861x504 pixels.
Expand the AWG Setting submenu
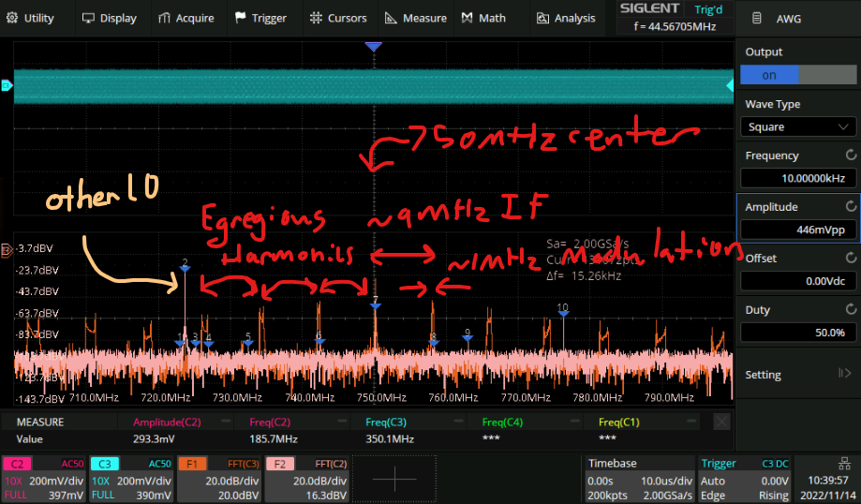797,375
